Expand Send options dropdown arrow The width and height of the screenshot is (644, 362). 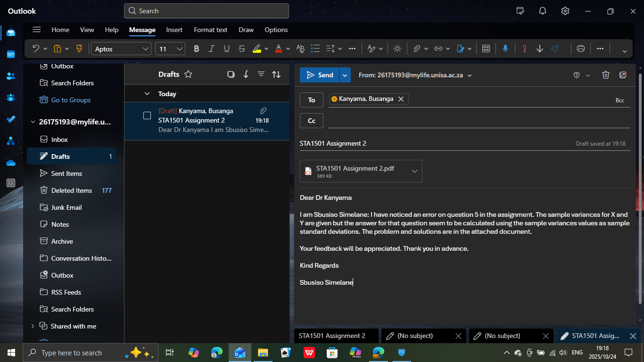[x=345, y=75]
